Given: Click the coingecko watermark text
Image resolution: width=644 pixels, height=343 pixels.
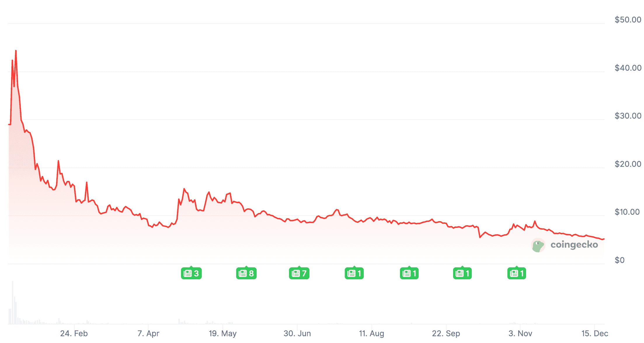Looking at the screenshot, I should click(x=574, y=245).
